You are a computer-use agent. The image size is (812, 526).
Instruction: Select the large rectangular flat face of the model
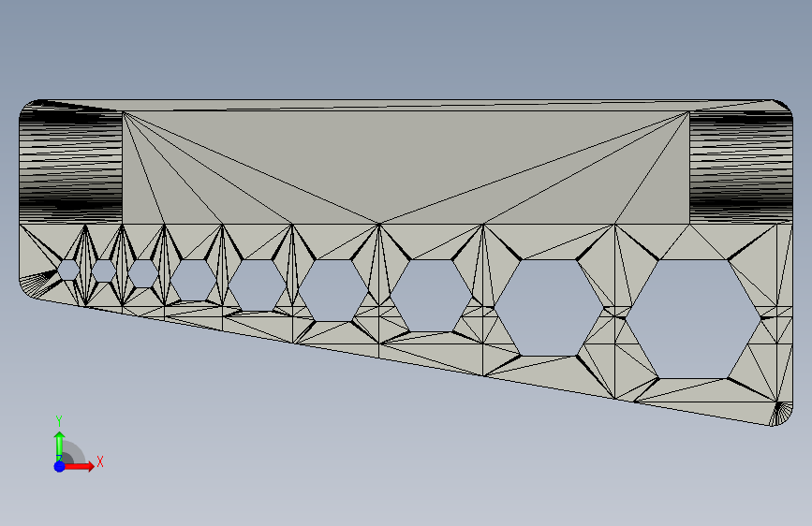406,168
